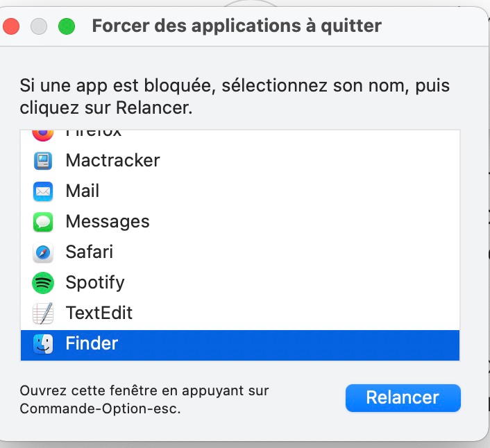Click the green Messages bubble icon
Screen dimensions: 490x448
coord(43,222)
